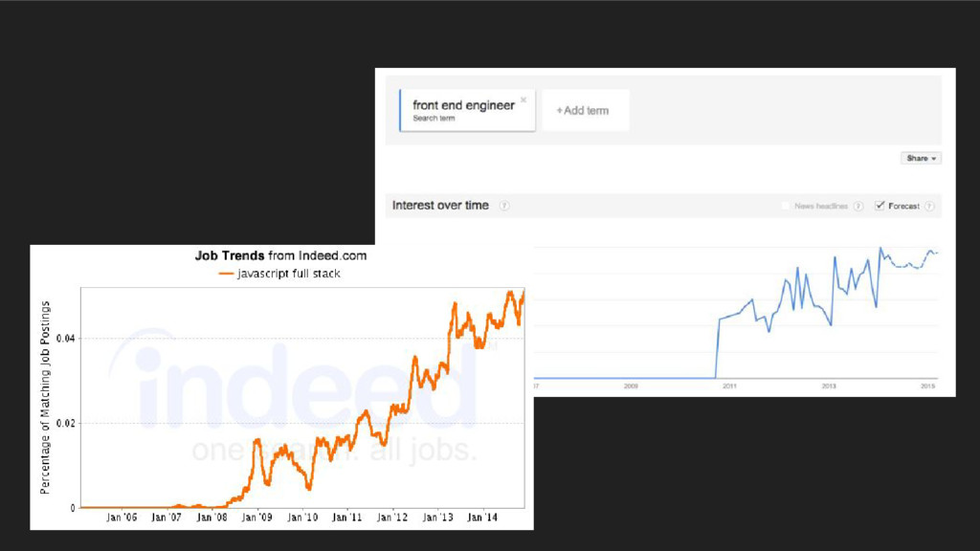Select the 'front end engineer' search term box
The image size is (980, 551).
(466, 110)
